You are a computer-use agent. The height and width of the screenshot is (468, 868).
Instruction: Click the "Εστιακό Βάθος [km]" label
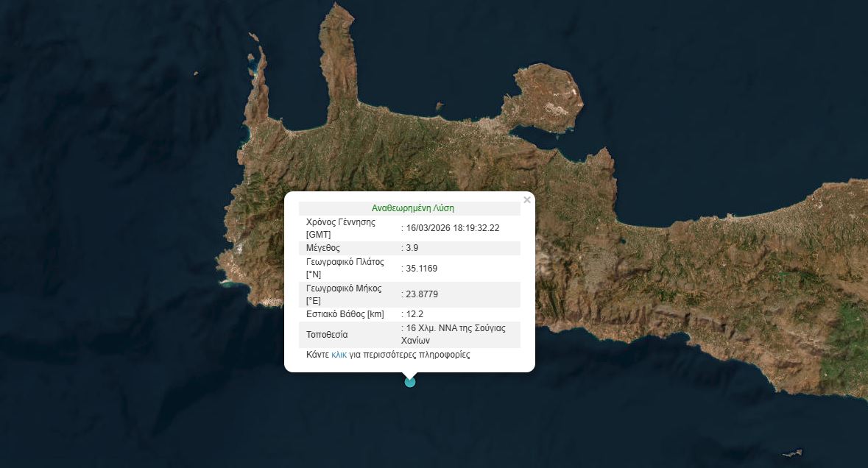tap(345, 314)
